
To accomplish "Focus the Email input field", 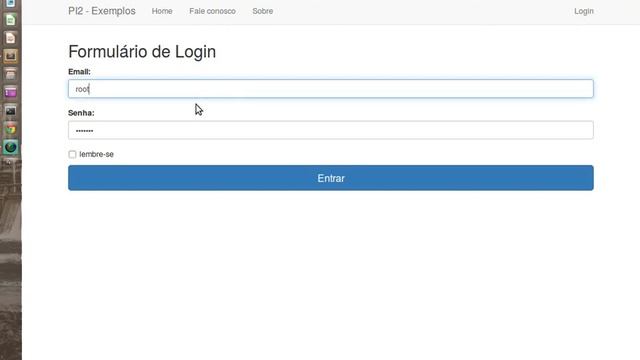I will (331, 89).
